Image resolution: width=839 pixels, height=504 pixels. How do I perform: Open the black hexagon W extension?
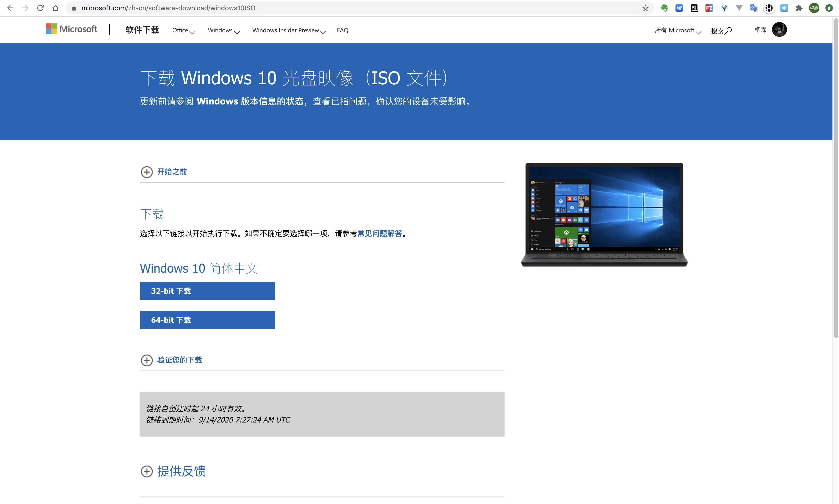point(769,8)
